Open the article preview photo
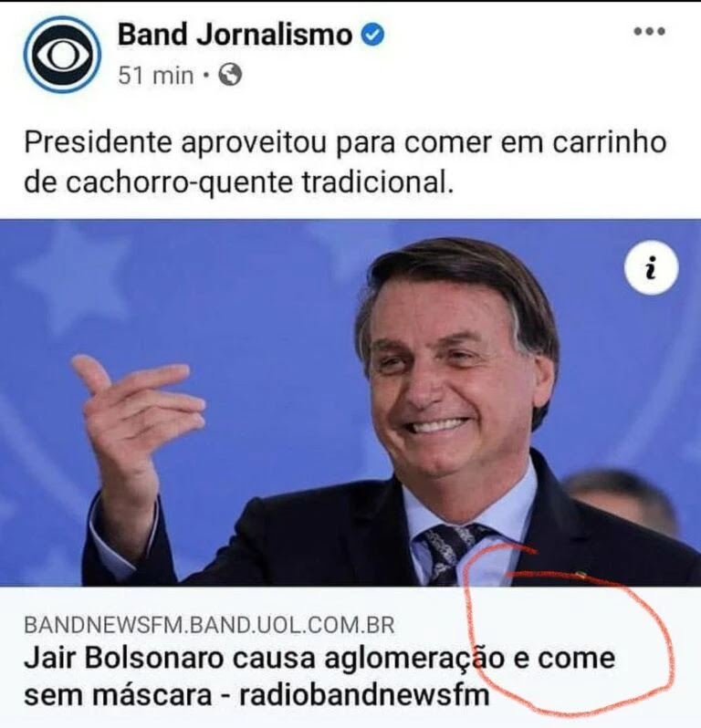Screen dimensions: 701x728 [350, 402]
